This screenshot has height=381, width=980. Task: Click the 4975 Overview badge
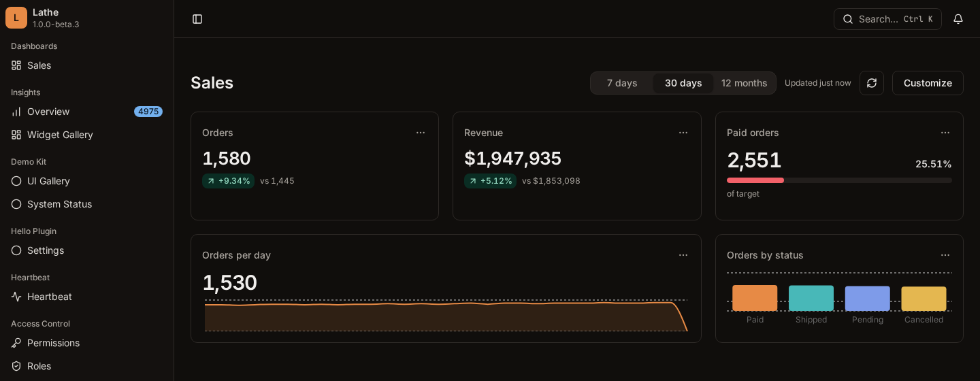click(x=148, y=112)
